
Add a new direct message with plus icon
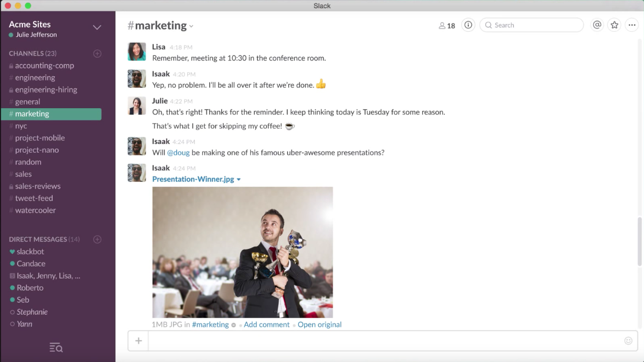click(x=97, y=240)
